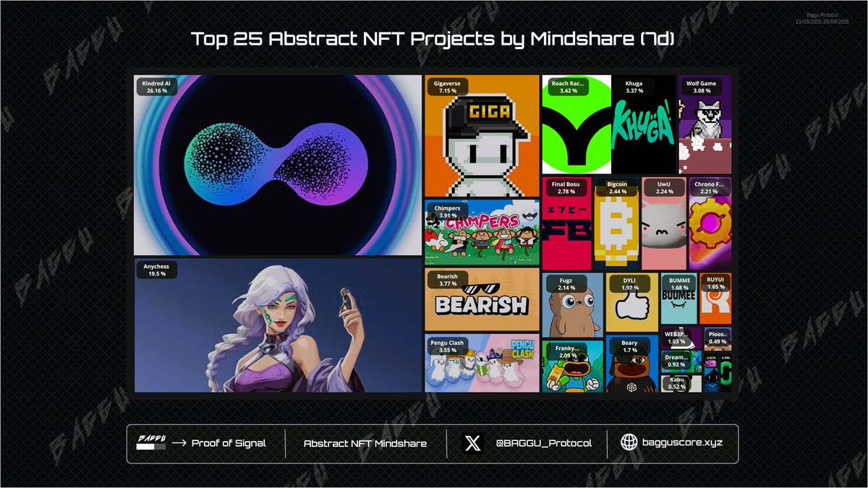
Task: Open the Wolf Game pixel wolf tile
Action: pyautogui.click(x=705, y=124)
